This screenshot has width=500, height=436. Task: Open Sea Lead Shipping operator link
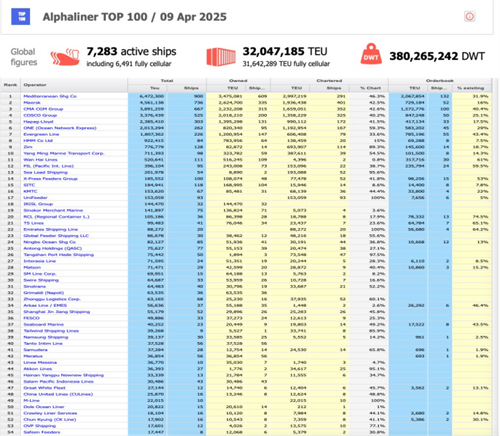coord(46,172)
